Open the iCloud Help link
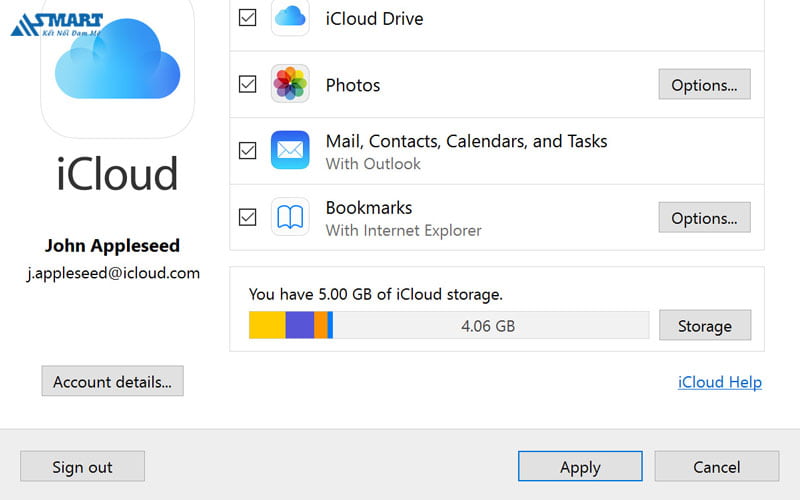Screen dimensions: 800x500 coord(719,382)
